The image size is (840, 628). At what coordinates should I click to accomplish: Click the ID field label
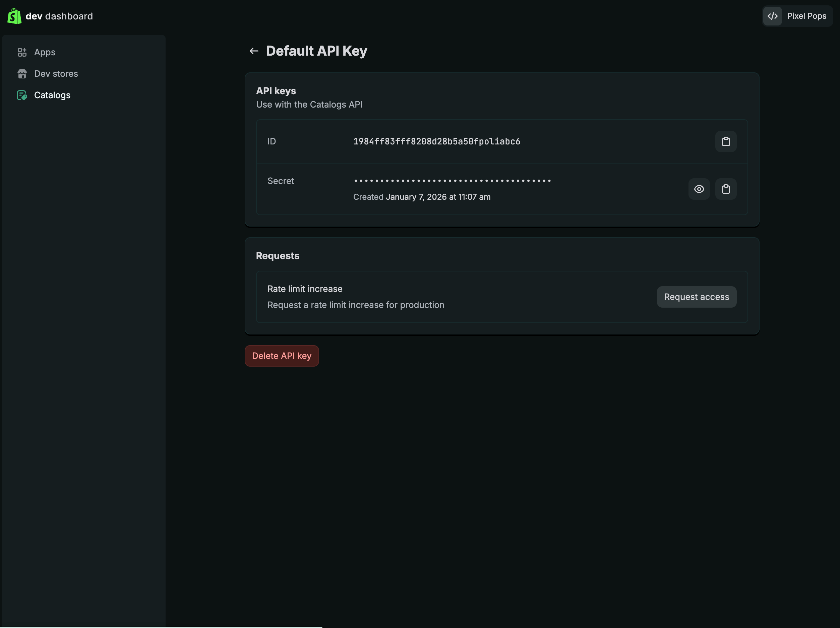[272, 142]
